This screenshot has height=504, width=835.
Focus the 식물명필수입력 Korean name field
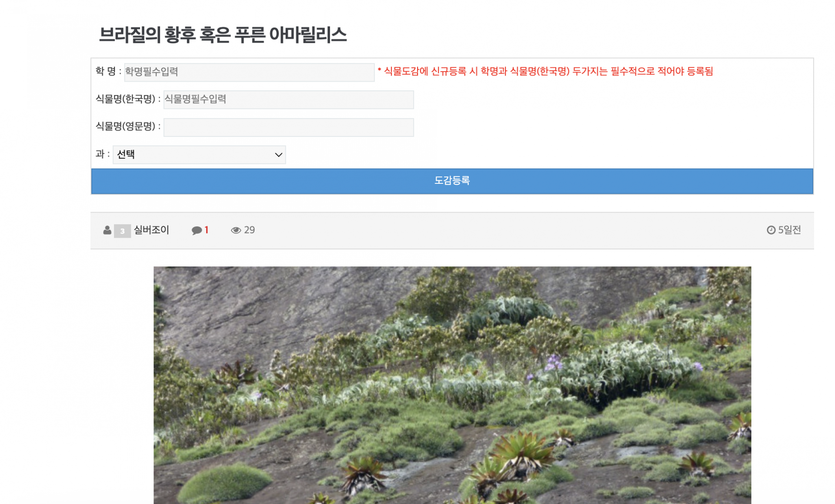pos(288,99)
